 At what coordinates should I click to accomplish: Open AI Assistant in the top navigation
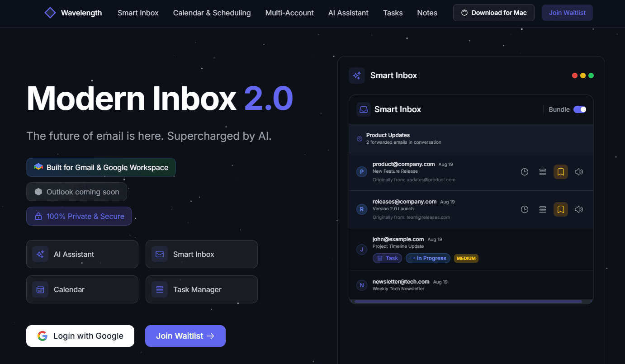[x=348, y=13]
